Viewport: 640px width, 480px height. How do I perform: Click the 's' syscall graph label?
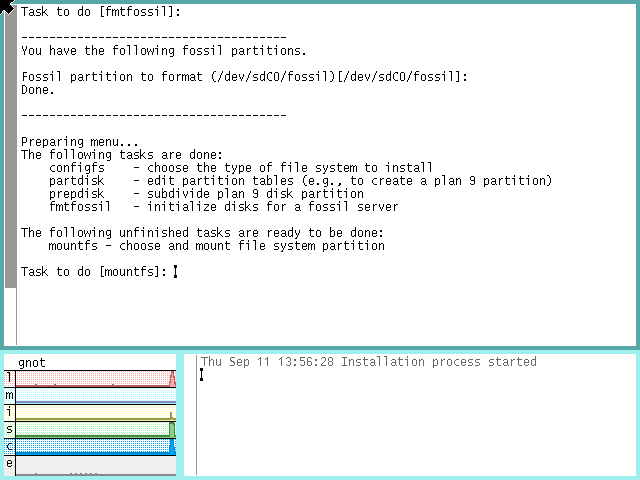(10, 429)
